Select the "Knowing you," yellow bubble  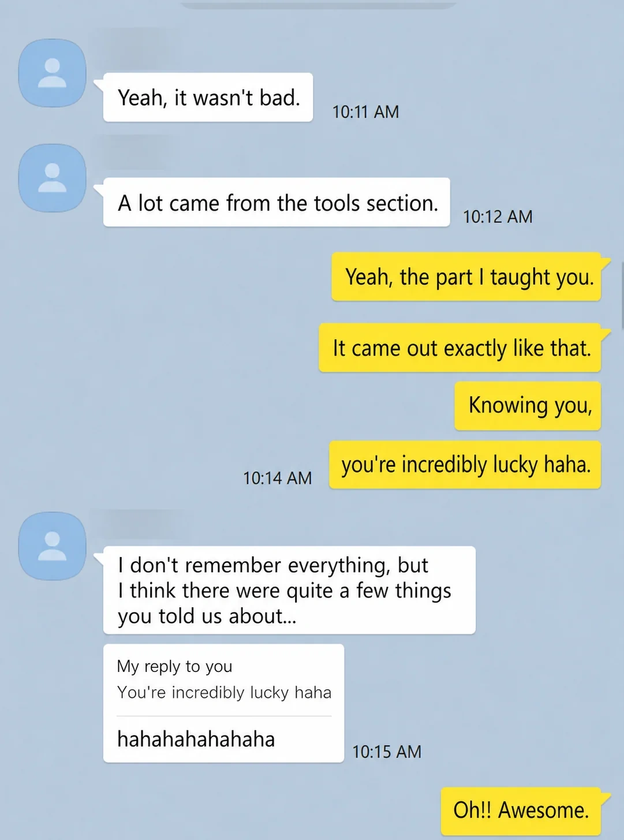(528, 406)
